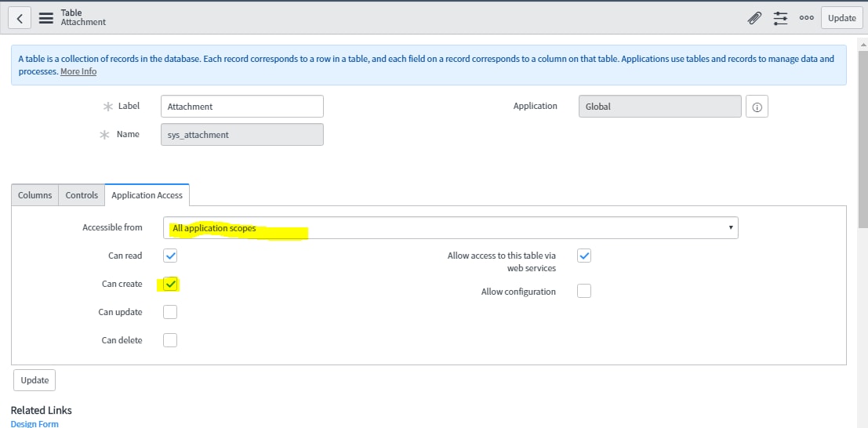This screenshot has height=428, width=868.
Task: Click the Update button below tabs
Action: [x=35, y=380]
